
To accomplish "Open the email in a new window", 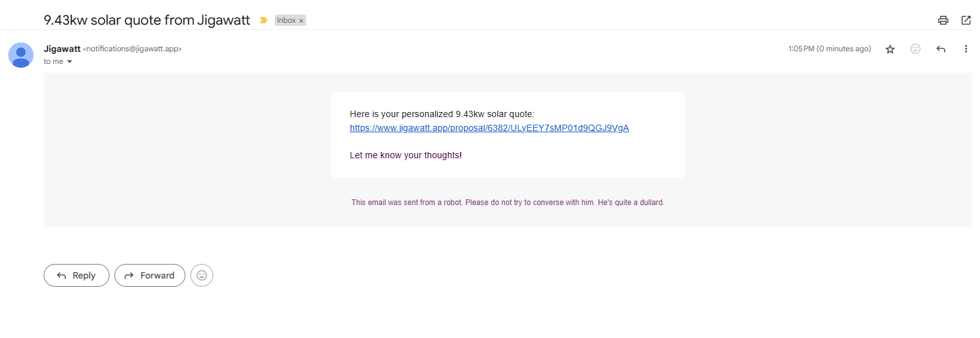I will (966, 20).
